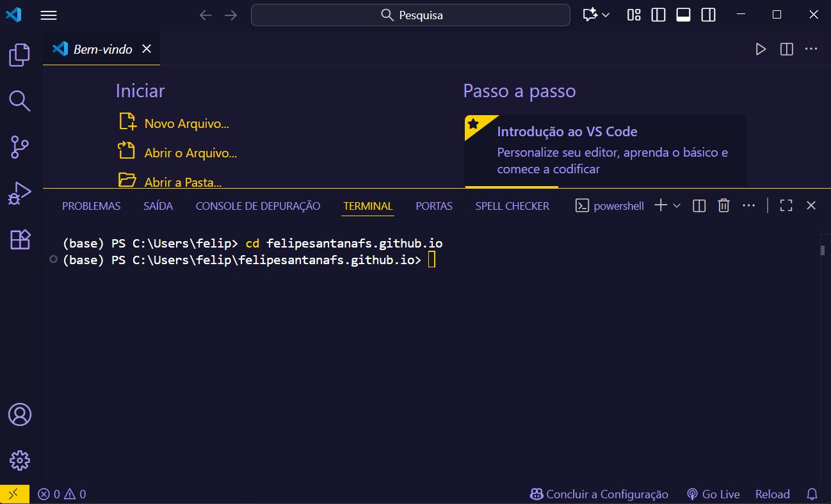Image resolution: width=831 pixels, height=504 pixels.
Task: Click the Pesquisa search box
Action: [410, 15]
